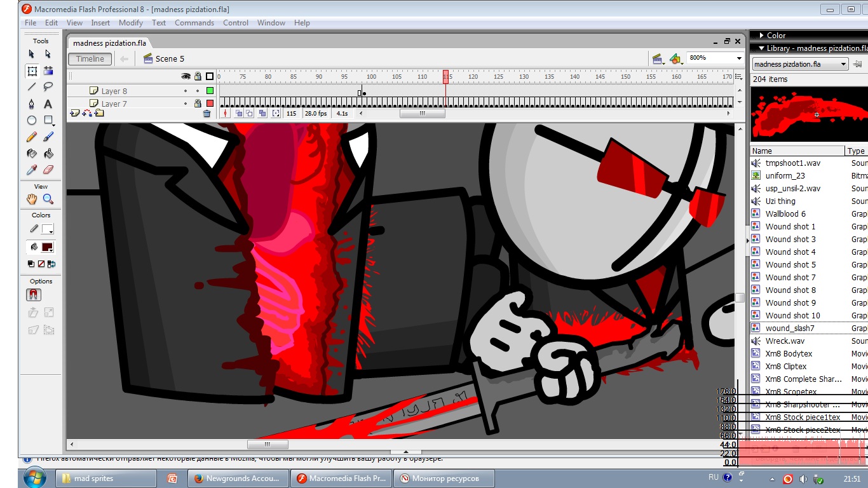Open Modify Onion Markers dropdown
This screenshot has height=488, width=868.
275,113
